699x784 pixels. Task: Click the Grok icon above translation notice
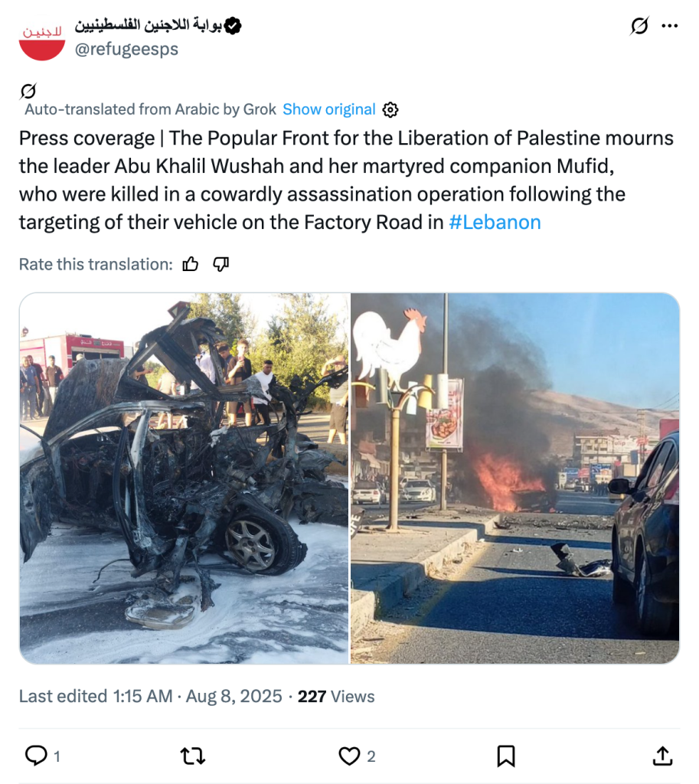[x=28, y=92]
